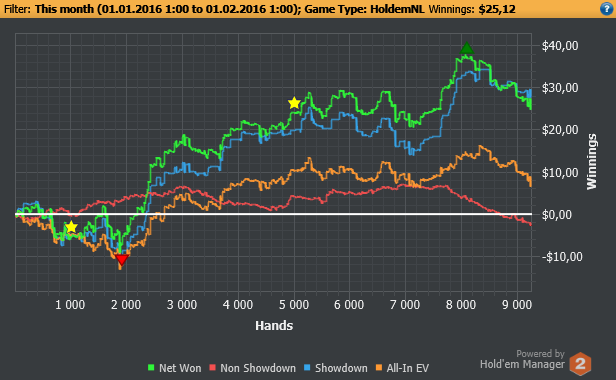Click the yellow star near 5 000 hands
This screenshot has height=380, width=616.
point(294,103)
